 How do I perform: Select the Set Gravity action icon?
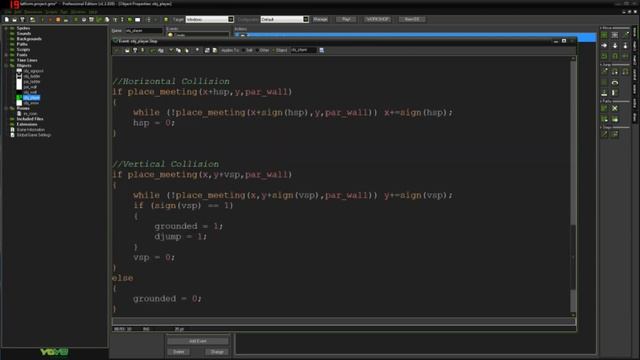pyautogui.click(x=625, y=46)
